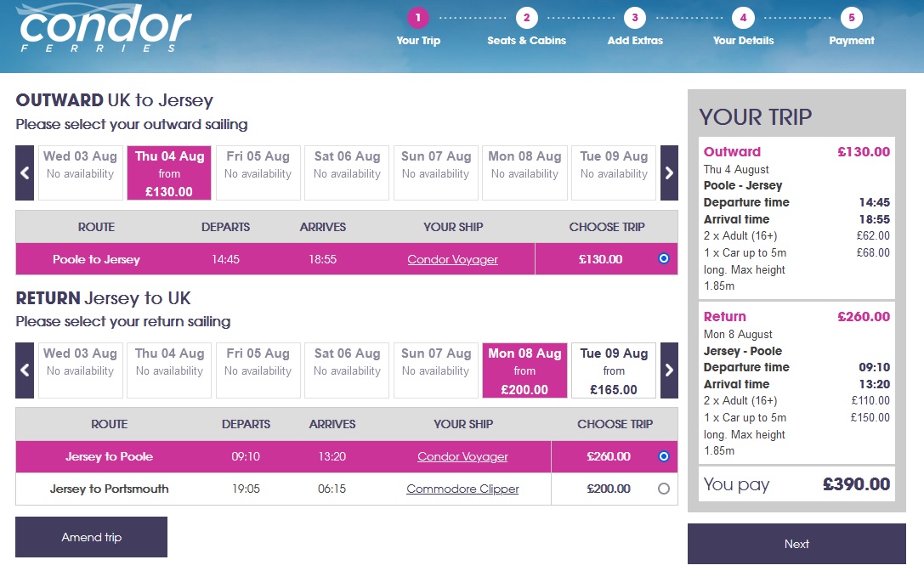Select outward Tue 09 Aug date tab
924x571 pixels.
pos(614,172)
